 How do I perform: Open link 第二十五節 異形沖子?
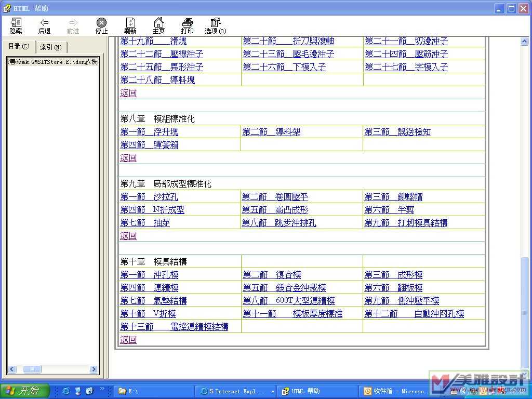coord(162,67)
